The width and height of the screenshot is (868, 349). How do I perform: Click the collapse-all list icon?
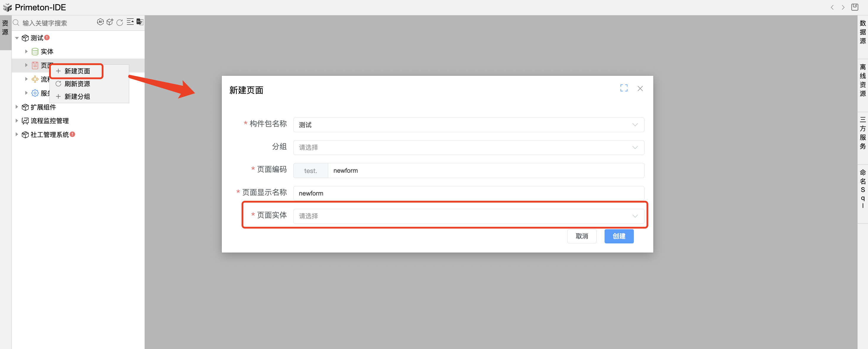130,22
